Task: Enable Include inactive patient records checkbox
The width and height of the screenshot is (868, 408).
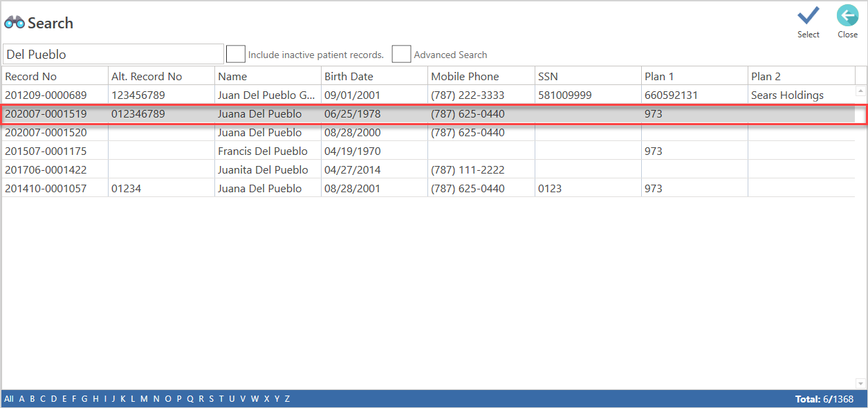Action: pyautogui.click(x=236, y=54)
